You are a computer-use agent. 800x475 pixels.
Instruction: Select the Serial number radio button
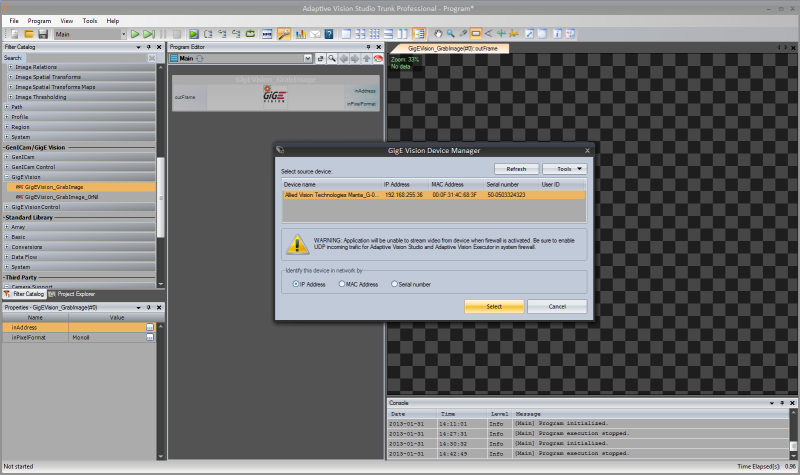393,284
